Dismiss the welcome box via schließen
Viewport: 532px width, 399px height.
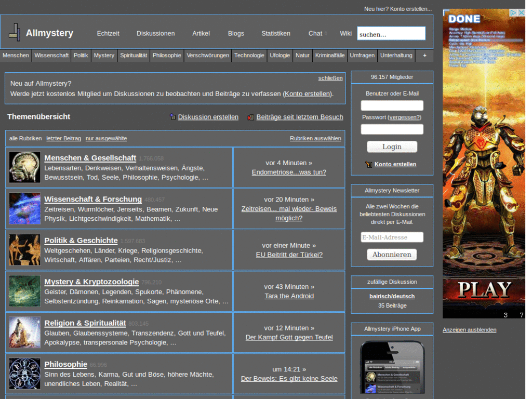[330, 78]
